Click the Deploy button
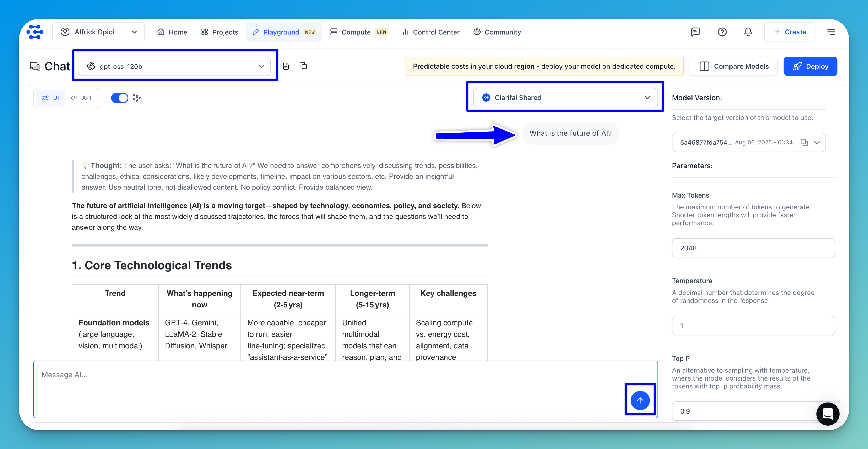The width and height of the screenshot is (868, 449). click(x=810, y=66)
